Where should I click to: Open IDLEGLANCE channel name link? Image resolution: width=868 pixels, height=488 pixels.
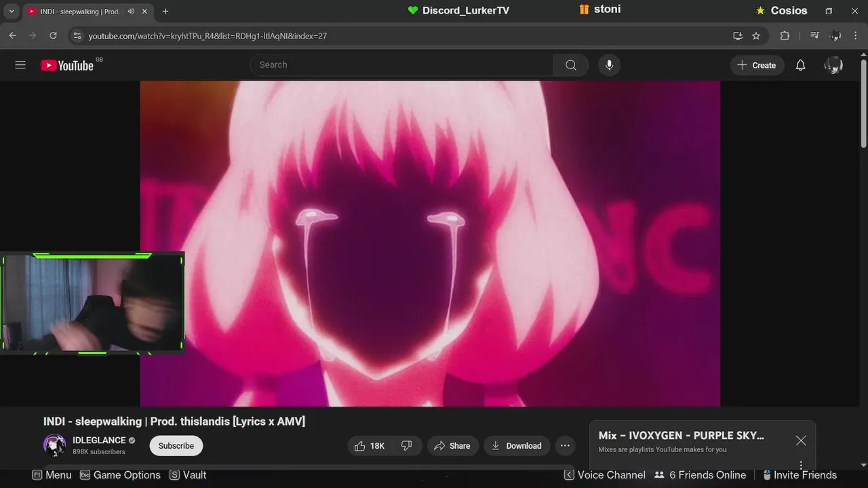(99, 441)
